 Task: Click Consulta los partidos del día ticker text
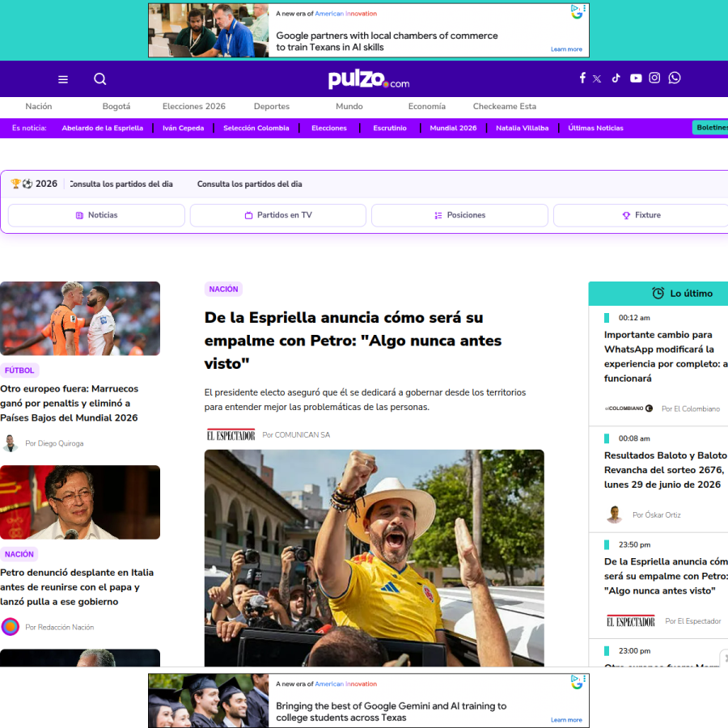coord(249,184)
